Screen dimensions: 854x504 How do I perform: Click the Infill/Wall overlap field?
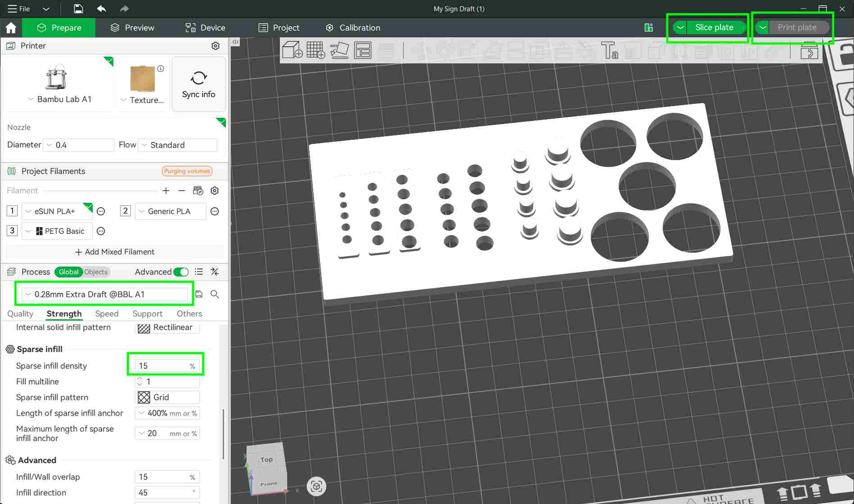(167, 477)
